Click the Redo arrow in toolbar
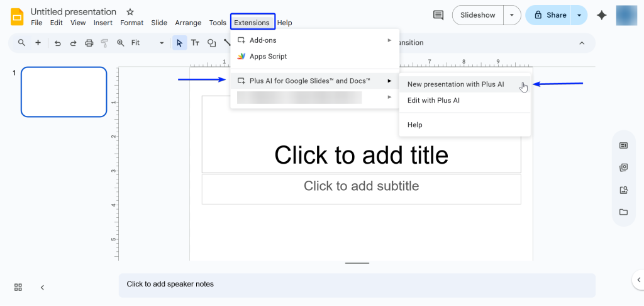Image resolution: width=644 pixels, height=306 pixels. pos(73,43)
